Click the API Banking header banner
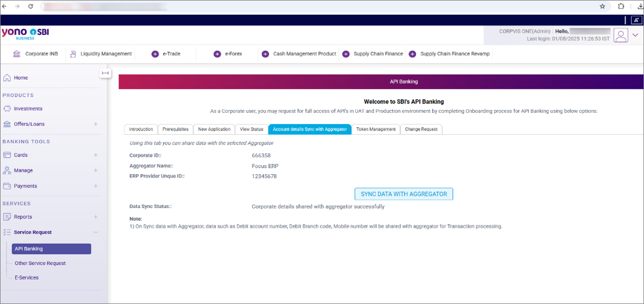The image size is (644, 304). pyautogui.click(x=381, y=82)
